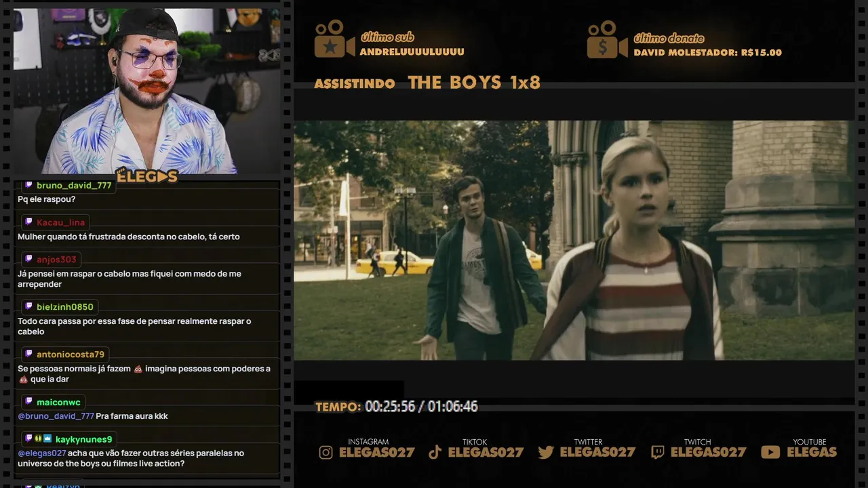The height and width of the screenshot is (488, 868).
Task: Click the YouTube play logo icon
Action: point(770,452)
